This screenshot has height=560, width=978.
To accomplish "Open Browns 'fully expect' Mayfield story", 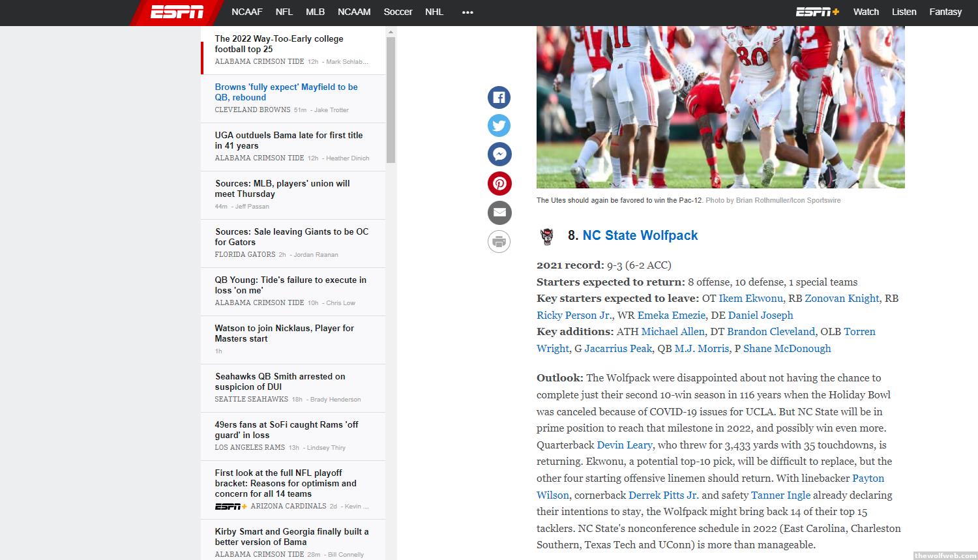I will pos(286,92).
